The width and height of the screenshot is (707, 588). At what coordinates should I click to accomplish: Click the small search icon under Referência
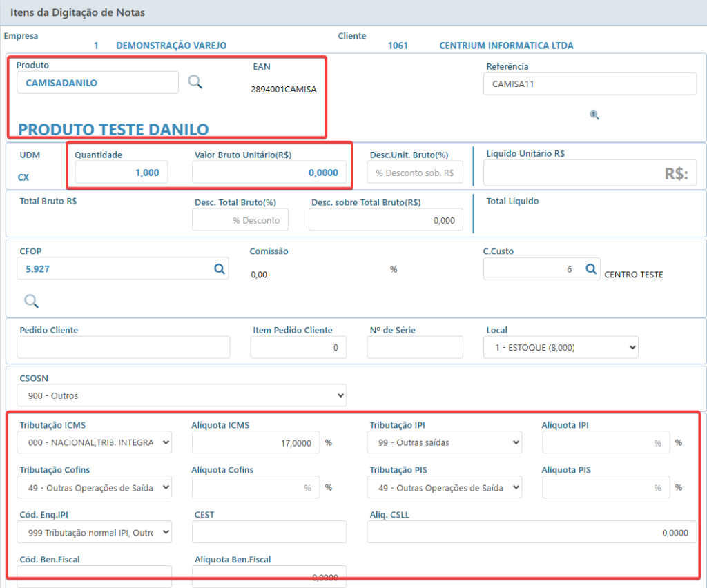tap(594, 115)
